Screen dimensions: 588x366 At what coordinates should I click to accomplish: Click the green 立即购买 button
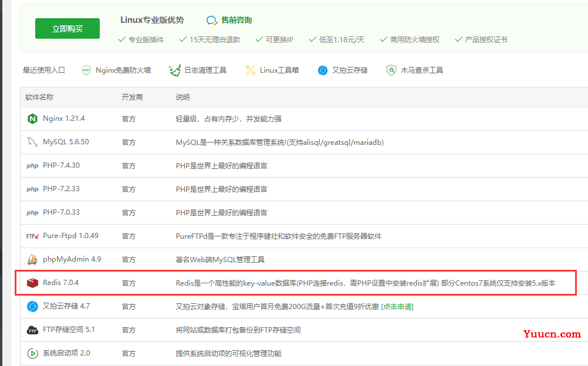pyautogui.click(x=67, y=29)
